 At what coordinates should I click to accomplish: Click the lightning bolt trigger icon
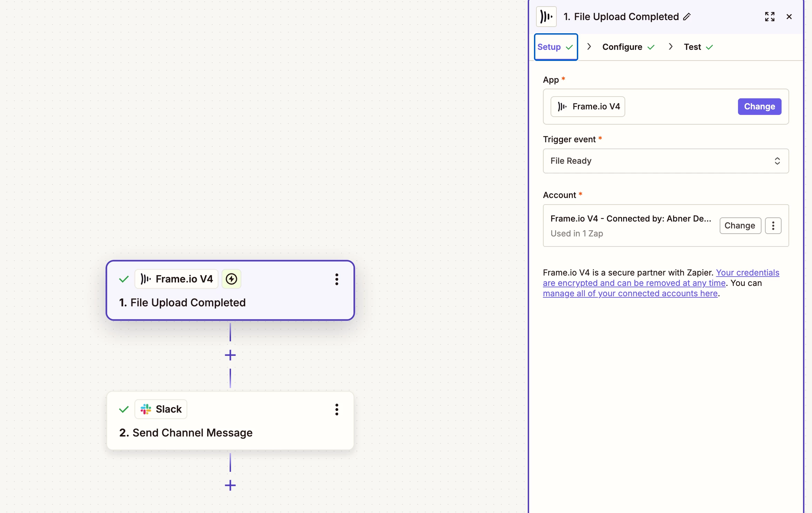coord(231,279)
